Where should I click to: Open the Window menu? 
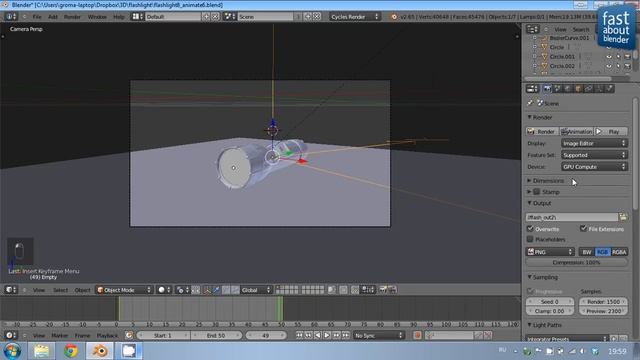[x=97, y=17]
